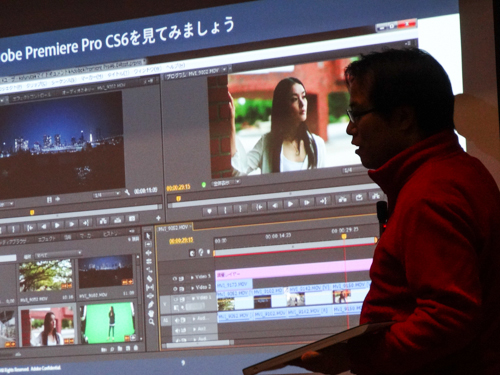Select the green screen clip thumbnail
The width and height of the screenshot is (500, 375).
click(108, 323)
